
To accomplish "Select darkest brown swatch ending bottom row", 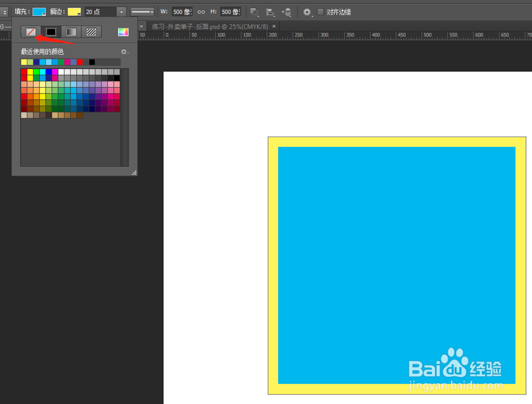I will click(x=80, y=115).
